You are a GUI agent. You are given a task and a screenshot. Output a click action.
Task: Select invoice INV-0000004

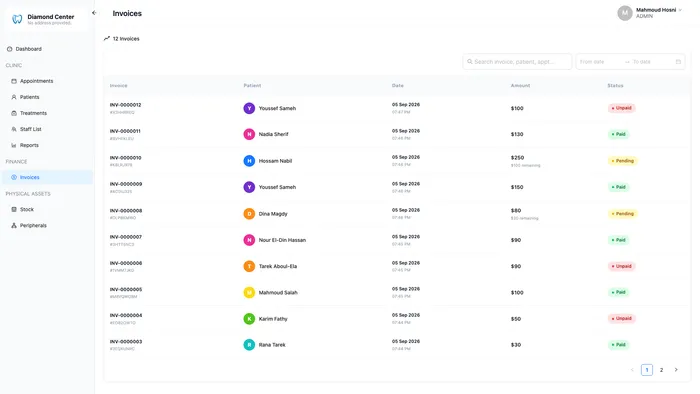(x=126, y=315)
